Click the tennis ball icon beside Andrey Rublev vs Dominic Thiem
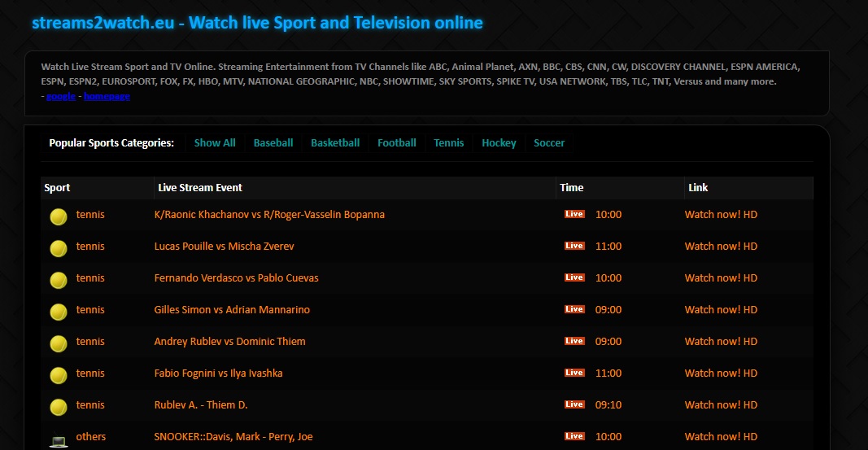 click(x=59, y=343)
